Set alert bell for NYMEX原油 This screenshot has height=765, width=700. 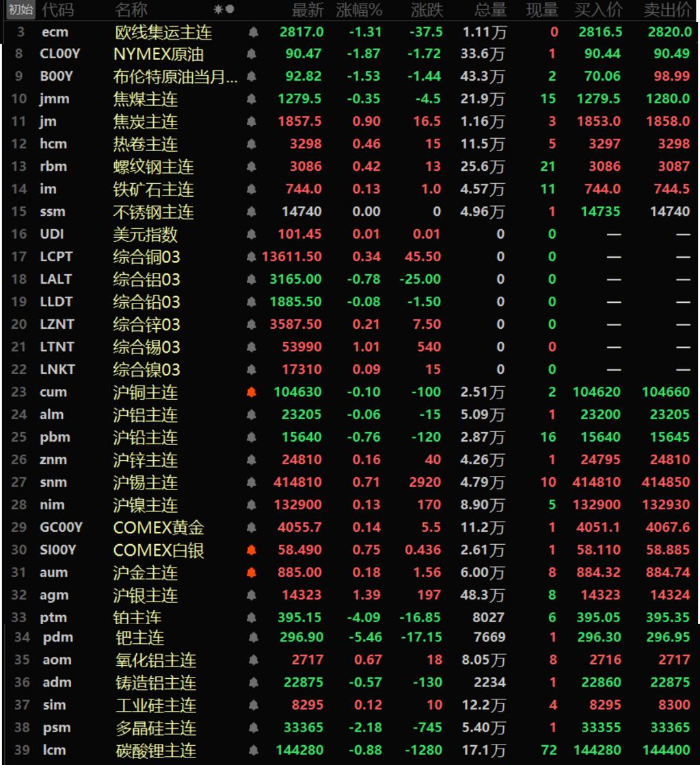tap(252, 54)
